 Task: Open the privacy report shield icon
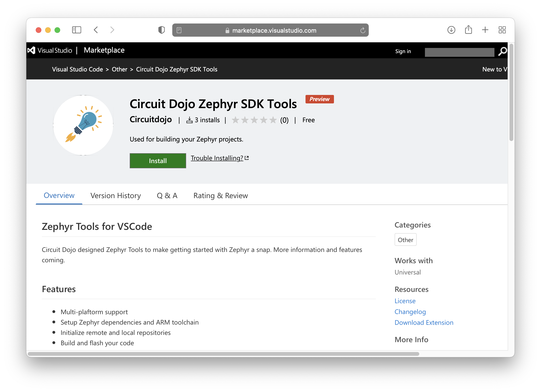tap(161, 30)
